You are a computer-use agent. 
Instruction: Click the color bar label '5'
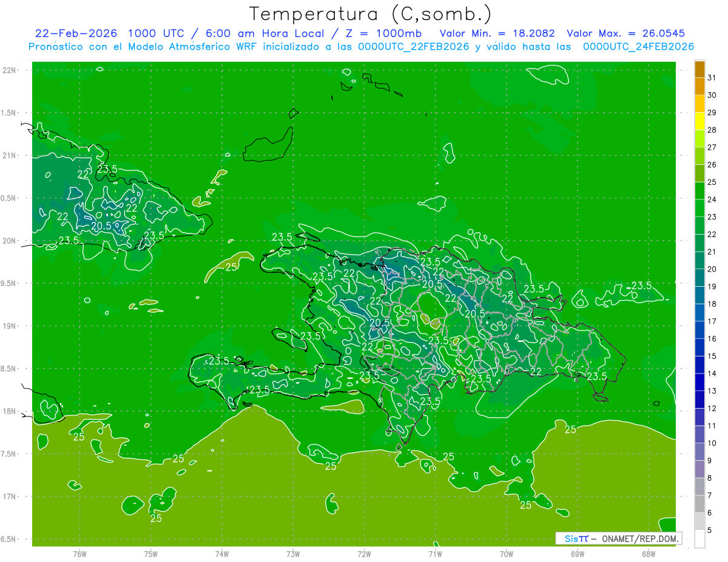pyautogui.click(x=710, y=530)
